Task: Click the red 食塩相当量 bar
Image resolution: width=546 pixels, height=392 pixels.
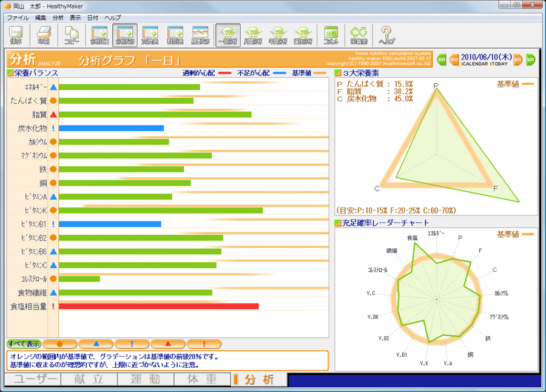Action: [x=159, y=306]
